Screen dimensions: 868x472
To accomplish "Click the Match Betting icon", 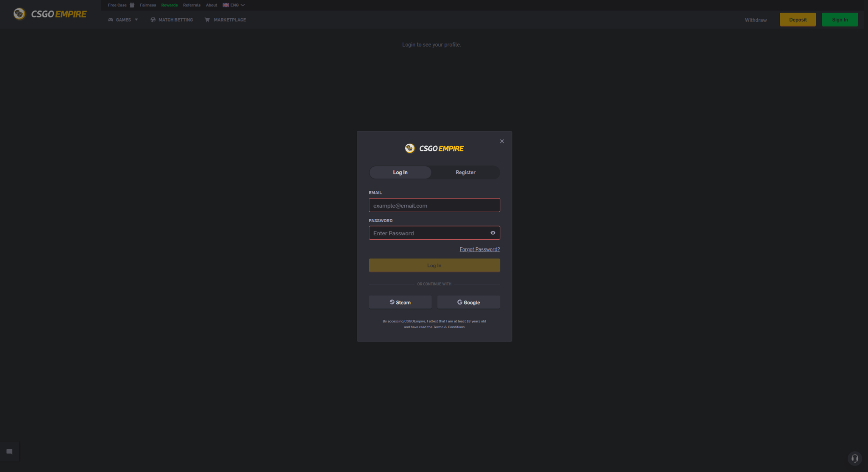I will click(153, 20).
